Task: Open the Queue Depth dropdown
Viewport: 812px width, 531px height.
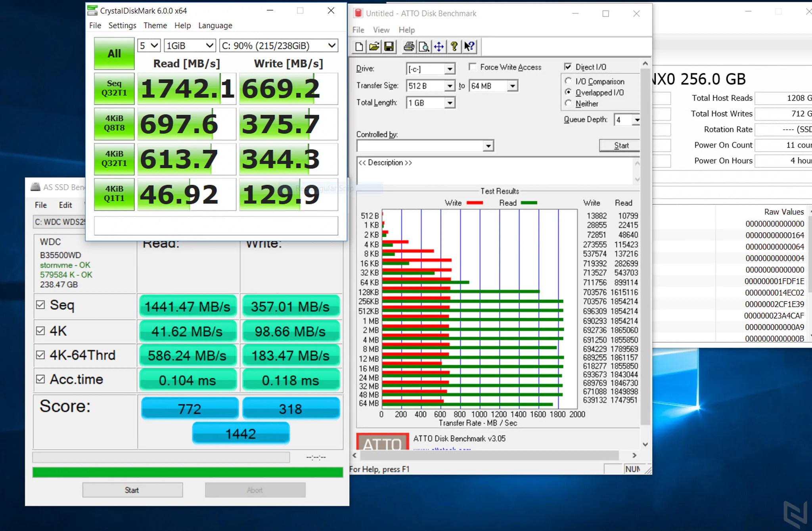Action: pos(636,120)
